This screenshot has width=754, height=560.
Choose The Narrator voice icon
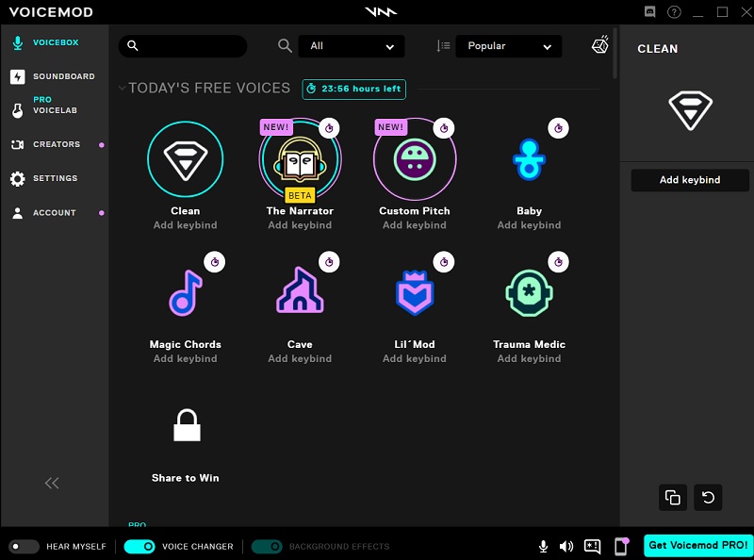300,159
